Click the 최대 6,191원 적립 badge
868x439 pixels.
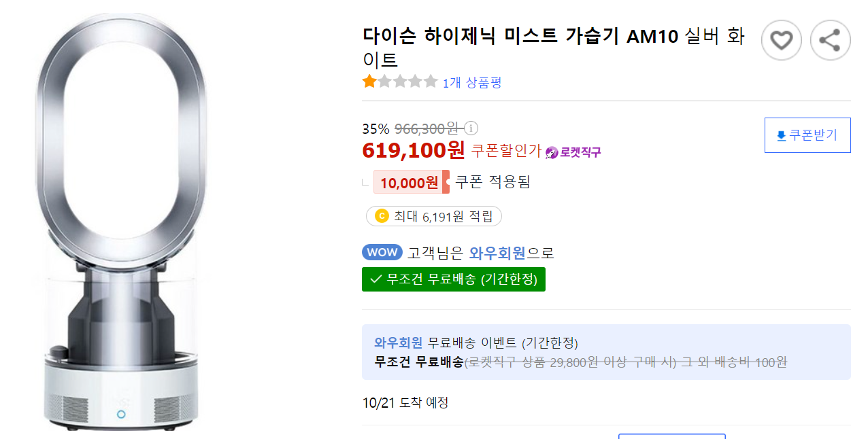tap(433, 216)
